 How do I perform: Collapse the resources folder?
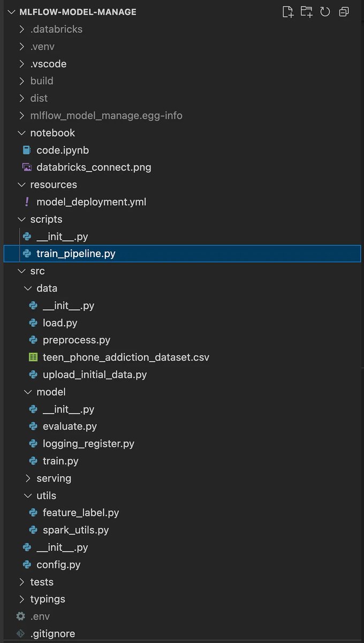point(21,184)
